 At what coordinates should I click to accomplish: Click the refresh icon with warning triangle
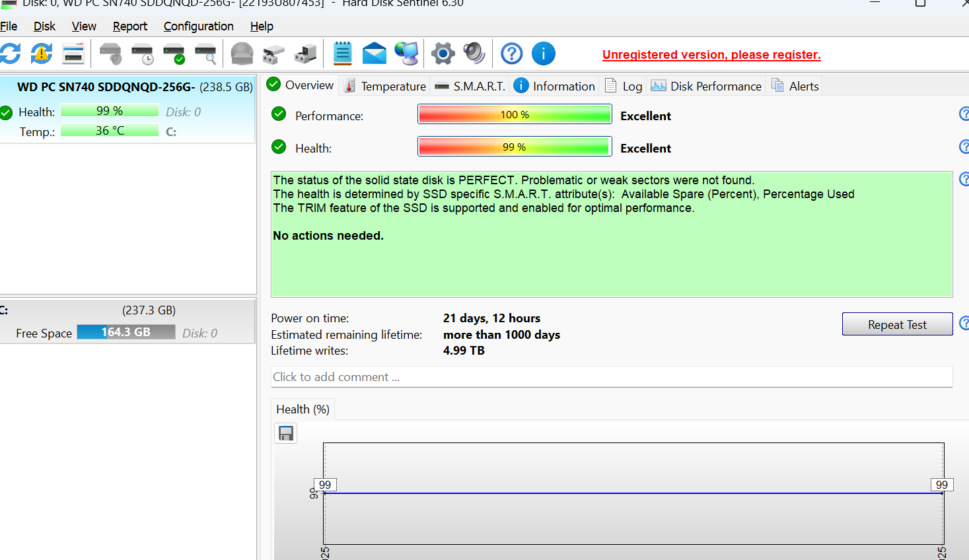coord(42,53)
